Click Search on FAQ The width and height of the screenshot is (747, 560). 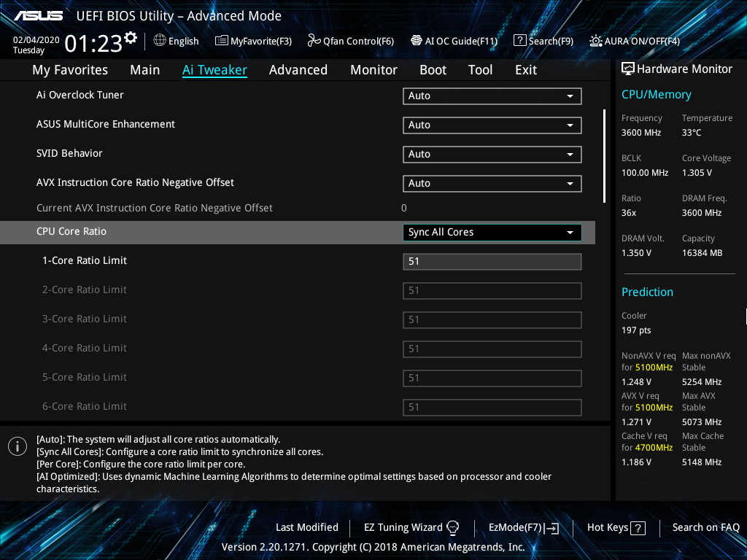(x=705, y=527)
